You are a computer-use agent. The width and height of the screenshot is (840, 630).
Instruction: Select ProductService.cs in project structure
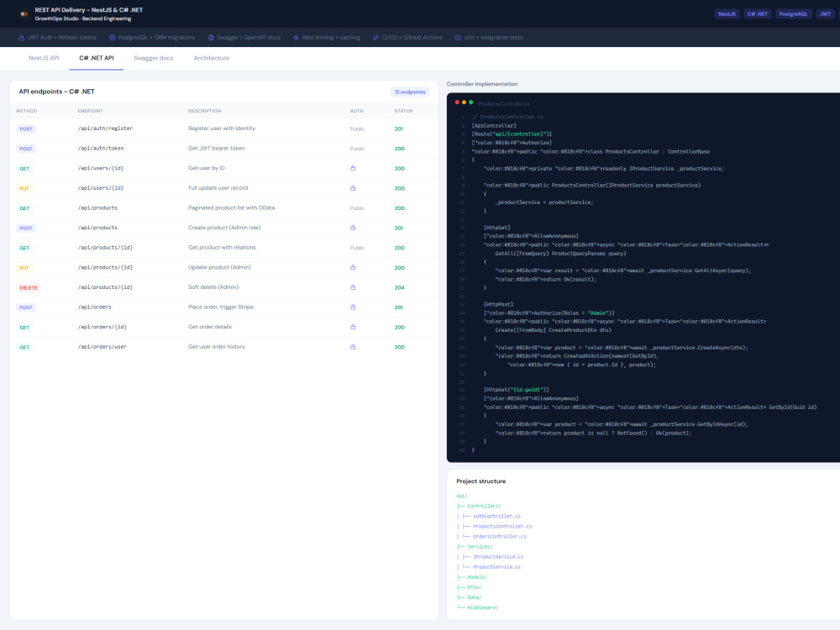pyautogui.click(x=496, y=567)
